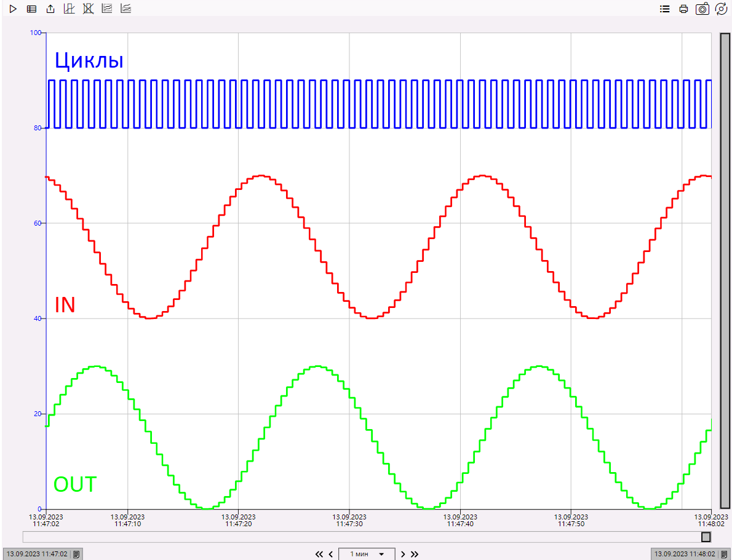Show the legend list icon
The image size is (732, 560).
pos(664,9)
